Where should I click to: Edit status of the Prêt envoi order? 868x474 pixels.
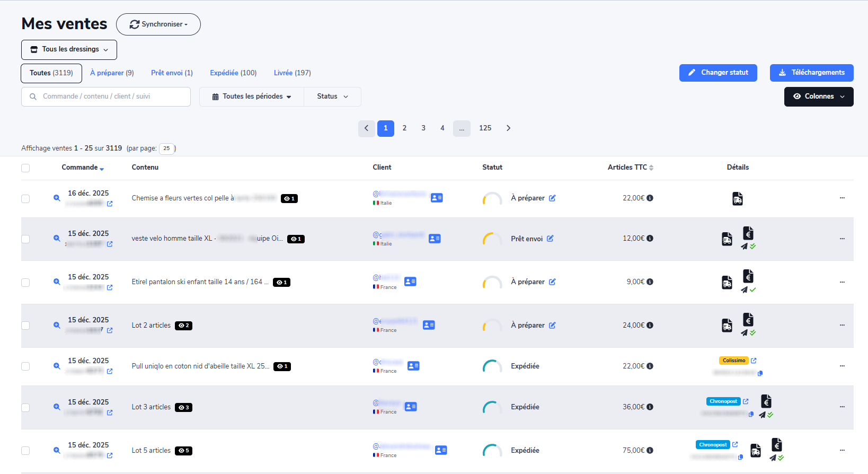[550, 239]
